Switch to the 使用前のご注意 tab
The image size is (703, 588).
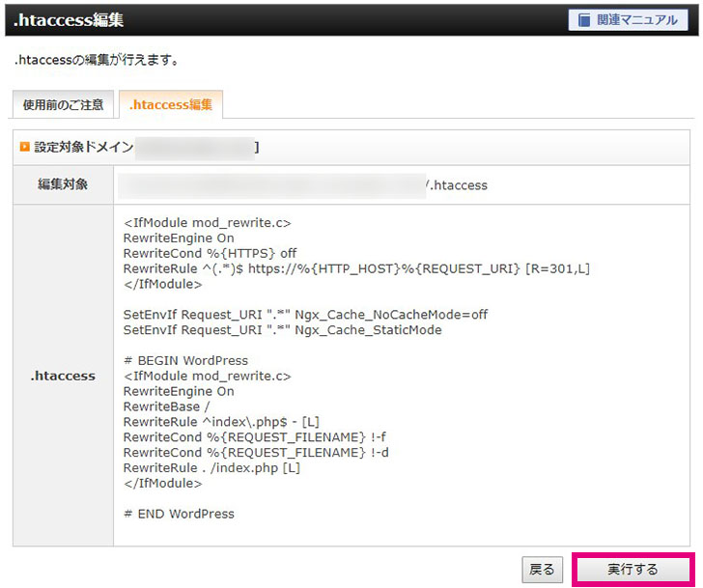coord(63,104)
